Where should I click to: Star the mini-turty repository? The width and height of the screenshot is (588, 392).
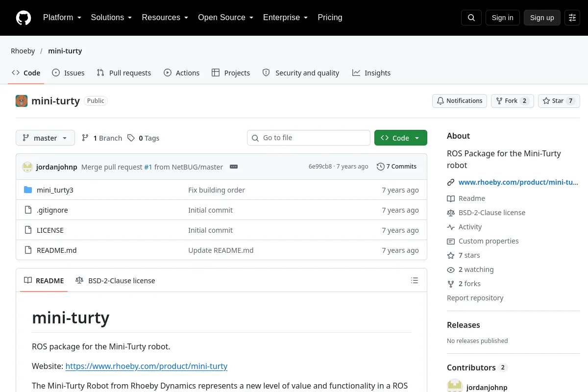559,101
